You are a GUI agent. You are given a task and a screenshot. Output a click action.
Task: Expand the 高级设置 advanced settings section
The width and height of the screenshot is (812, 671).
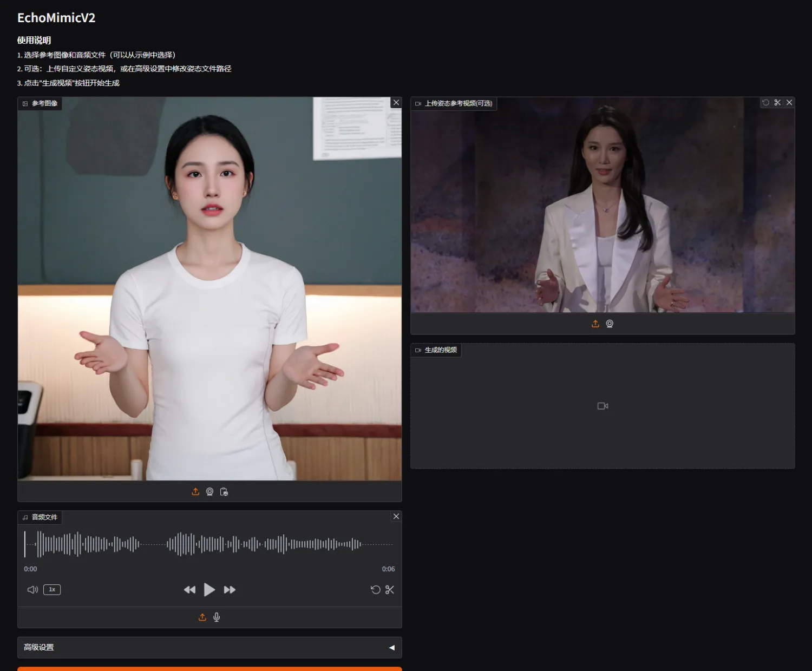209,647
